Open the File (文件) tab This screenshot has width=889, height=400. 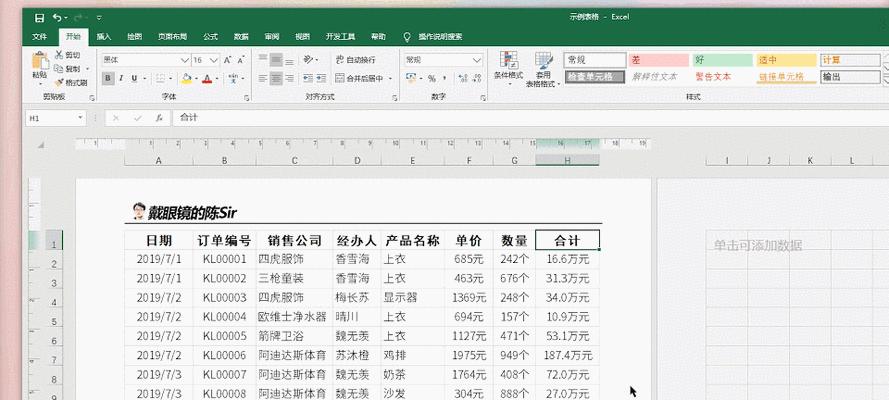pyautogui.click(x=39, y=37)
